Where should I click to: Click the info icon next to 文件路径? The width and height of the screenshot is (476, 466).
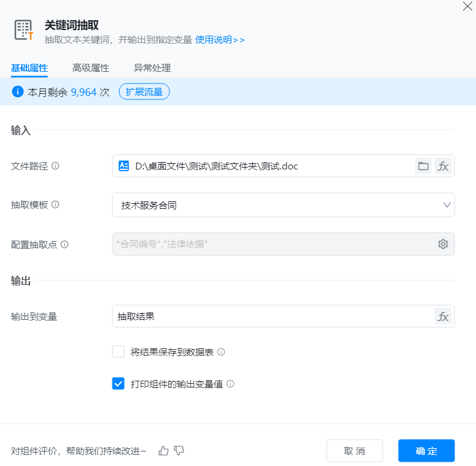[x=55, y=166]
